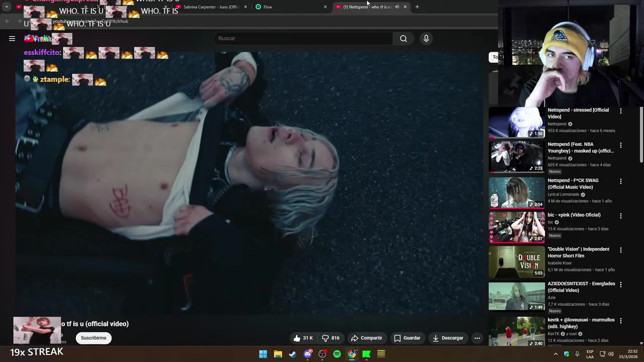Open the Windows Start menu
This screenshot has height=362, width=644.
point(263,354)
